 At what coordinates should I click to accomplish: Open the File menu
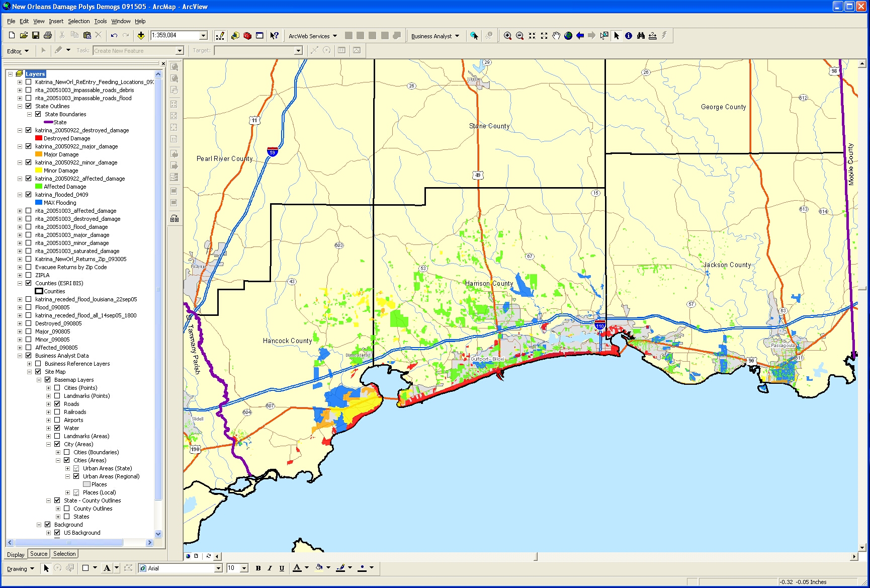(x=11, y=21)
